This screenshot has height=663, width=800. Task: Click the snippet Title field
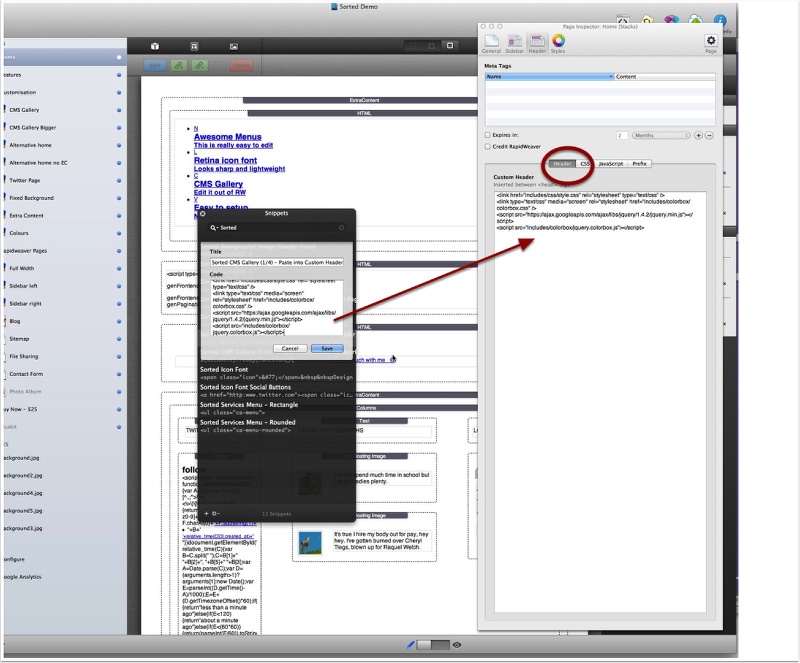pyautogui.click(x=277, y=262)
